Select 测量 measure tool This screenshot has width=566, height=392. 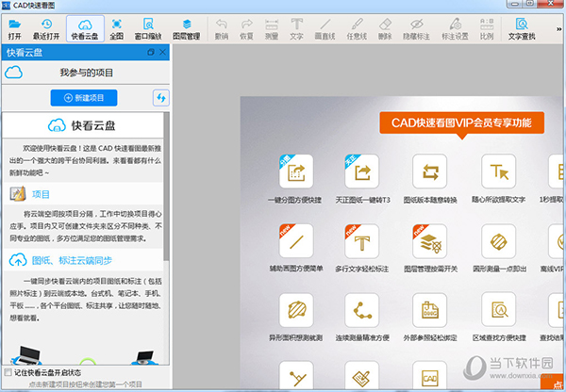[x=272, y=29]
